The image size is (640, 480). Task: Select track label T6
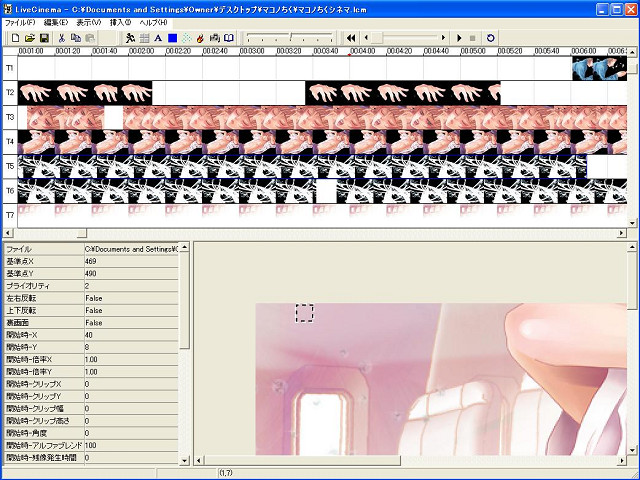[x=10, y=191]
